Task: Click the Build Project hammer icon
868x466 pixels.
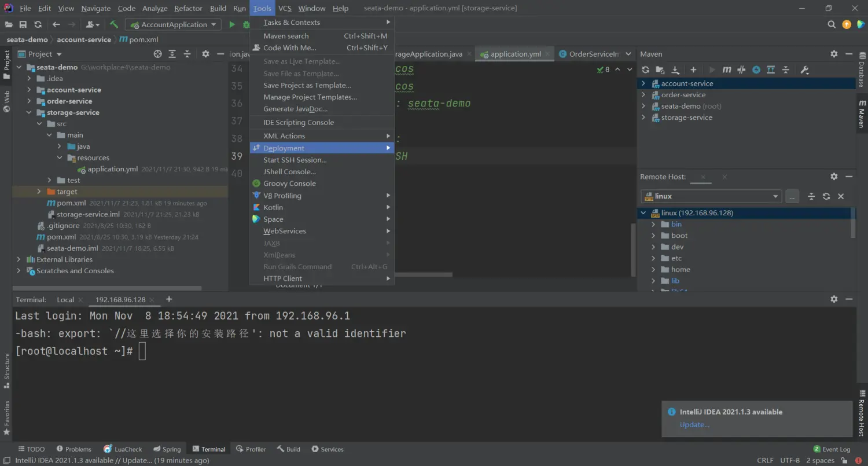Action: coord(114,24)
